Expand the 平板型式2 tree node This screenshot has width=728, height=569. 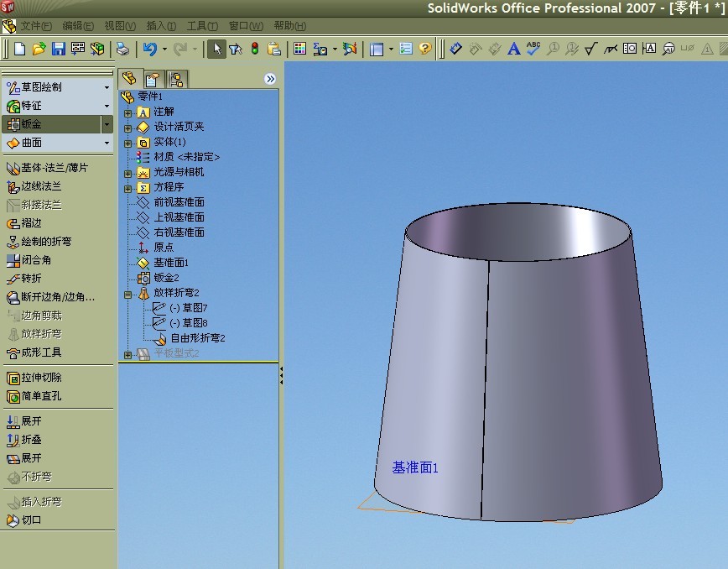click(127, 355)
